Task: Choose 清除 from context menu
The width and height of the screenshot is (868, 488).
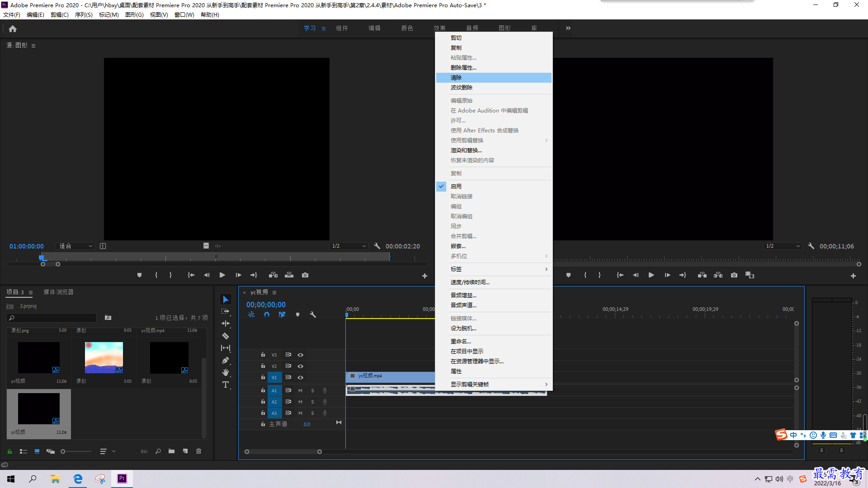Action: (494, 78)
